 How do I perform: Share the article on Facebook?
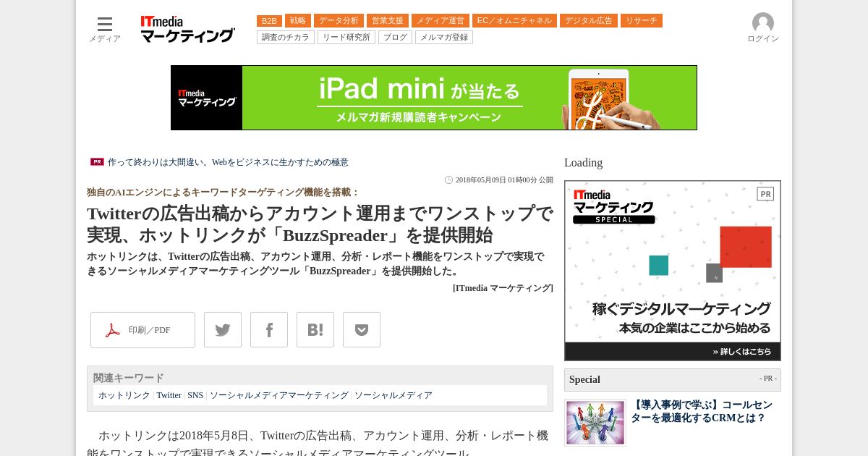[x=269, y=330]
